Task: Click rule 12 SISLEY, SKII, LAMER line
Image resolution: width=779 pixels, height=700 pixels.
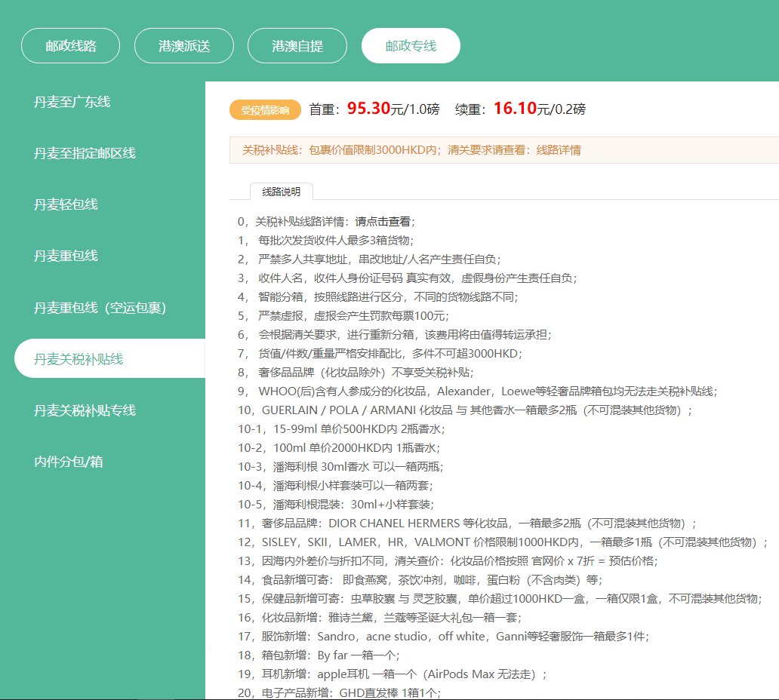Action: (x=503, y=542)
